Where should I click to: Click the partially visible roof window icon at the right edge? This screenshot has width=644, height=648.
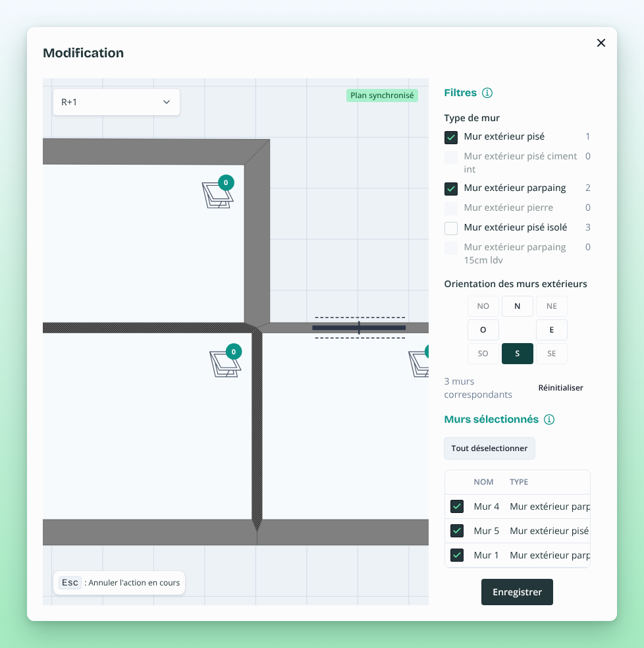(x=419, y=364)
